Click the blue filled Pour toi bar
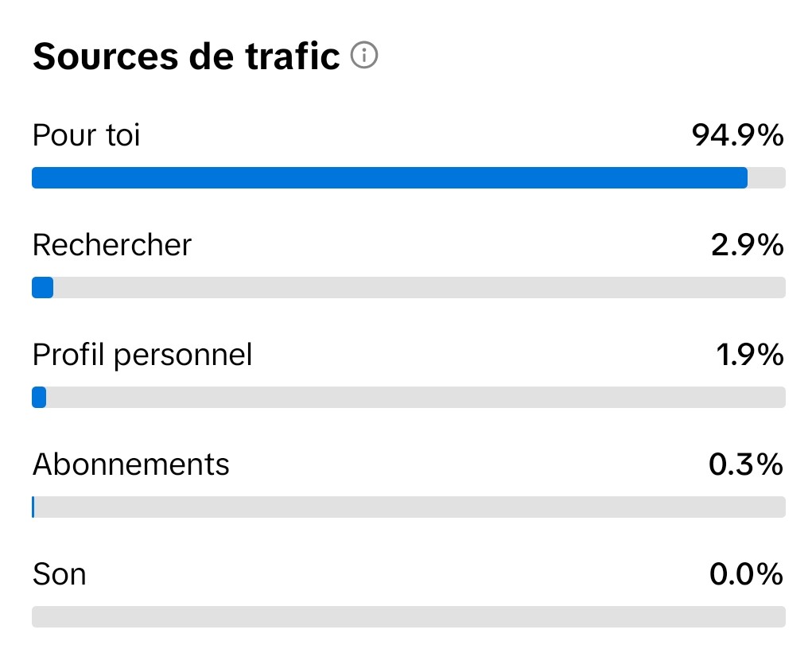 pyautogui.click(x=390, y=177)
